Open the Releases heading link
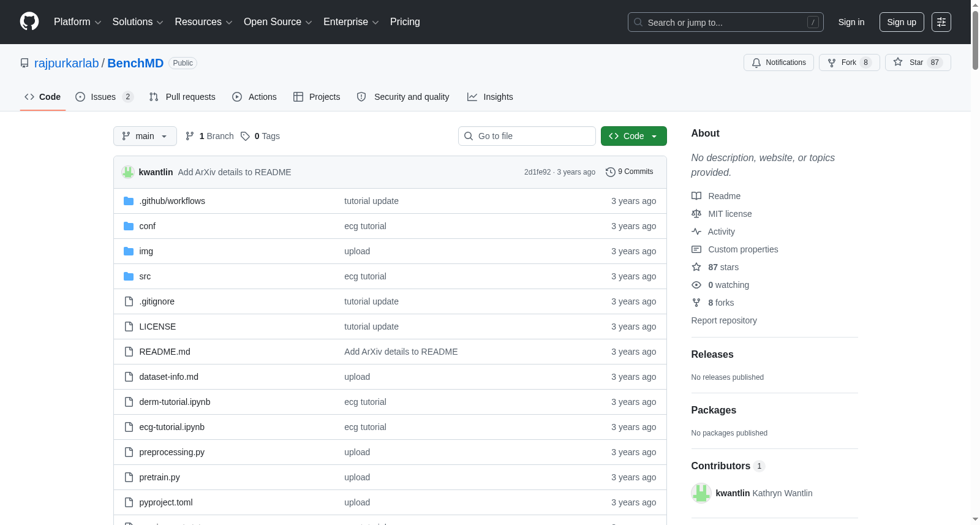The image size is (980, 525). coord(712,355)
